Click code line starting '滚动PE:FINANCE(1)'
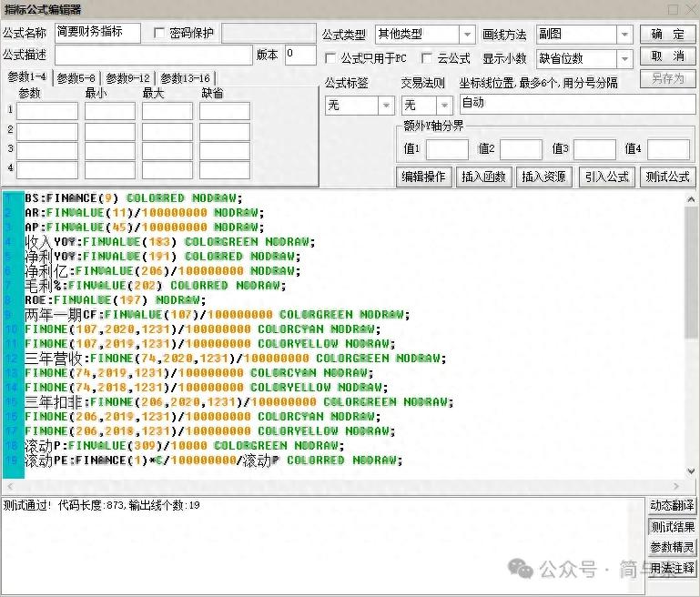 pyautogui.click(x=213, y=460)
